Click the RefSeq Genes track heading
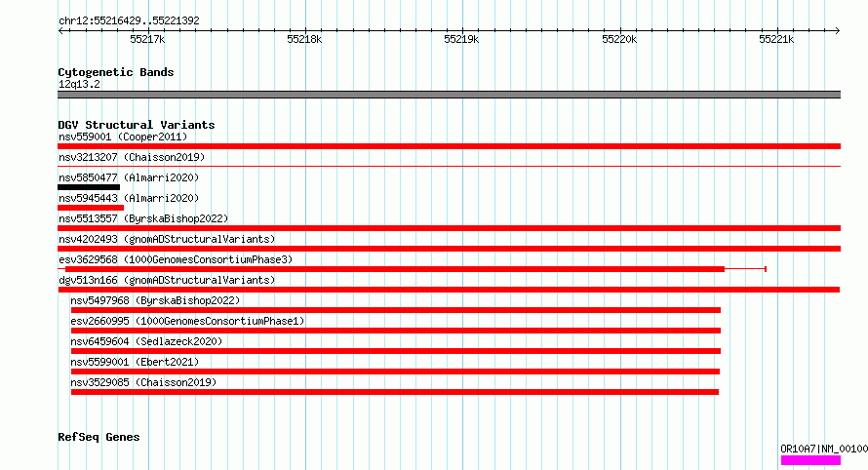This screenshot has height=470, width=868. point(99,437)
